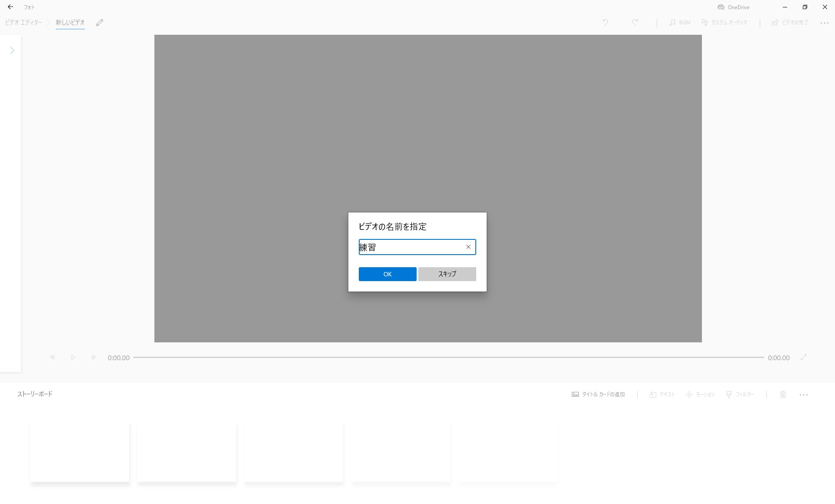
Task: Click the pencil rename video icon
Action: (100, 23)
